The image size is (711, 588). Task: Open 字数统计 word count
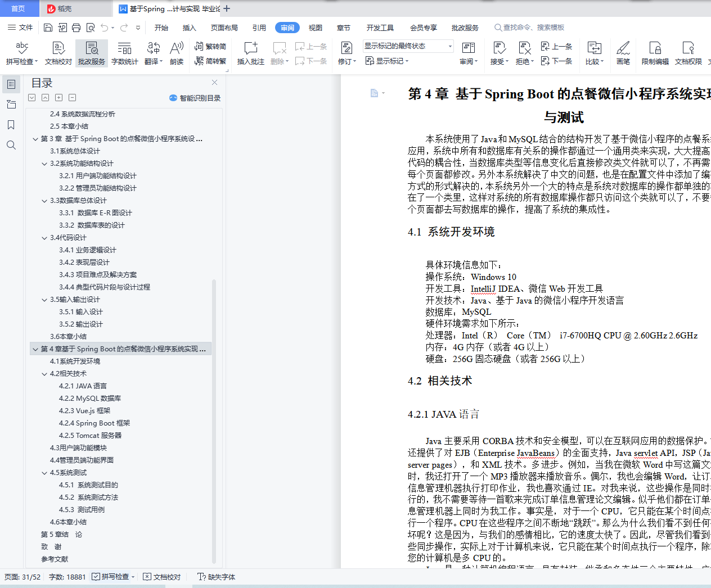125,53
